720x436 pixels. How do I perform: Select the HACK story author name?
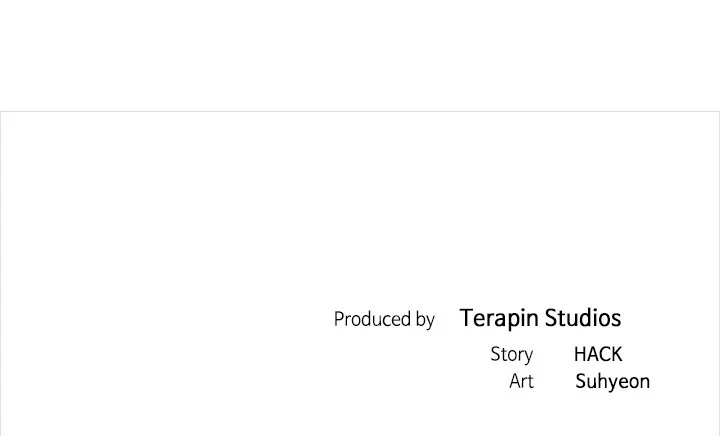[598, 354]
